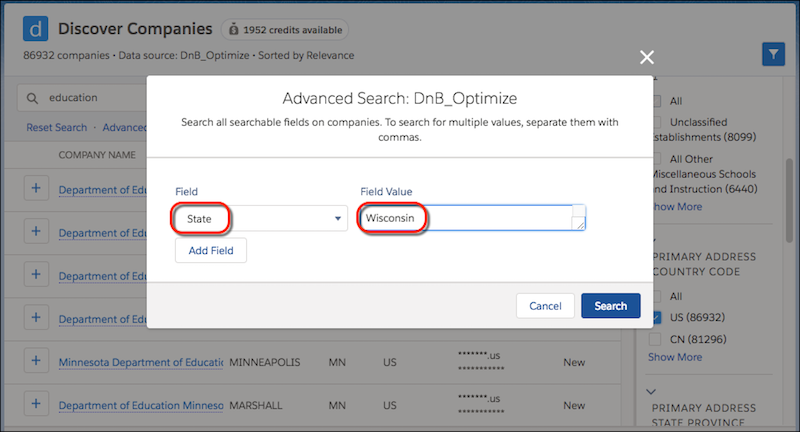Open the filter funnel icon button
800x432 pixels.
773,54
